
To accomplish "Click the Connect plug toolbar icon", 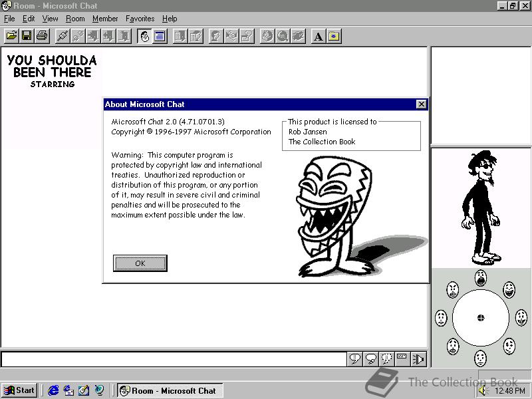I will tap(63, 36).
